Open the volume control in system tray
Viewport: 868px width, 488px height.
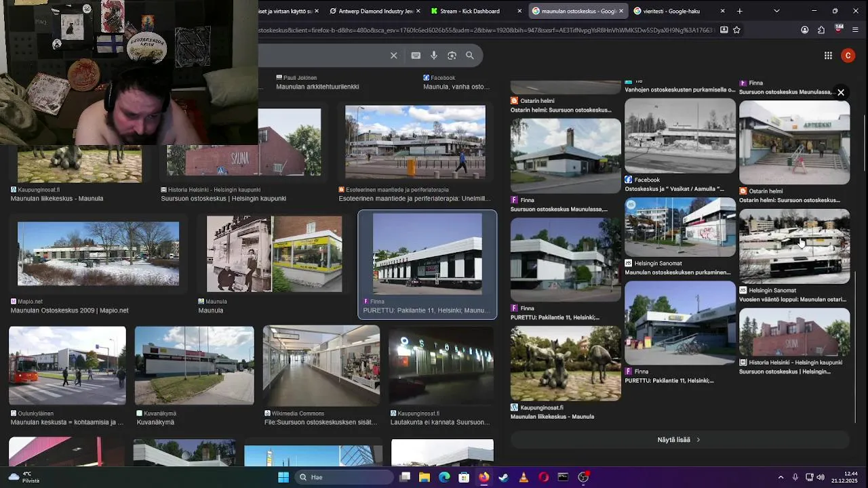[821, 477]
